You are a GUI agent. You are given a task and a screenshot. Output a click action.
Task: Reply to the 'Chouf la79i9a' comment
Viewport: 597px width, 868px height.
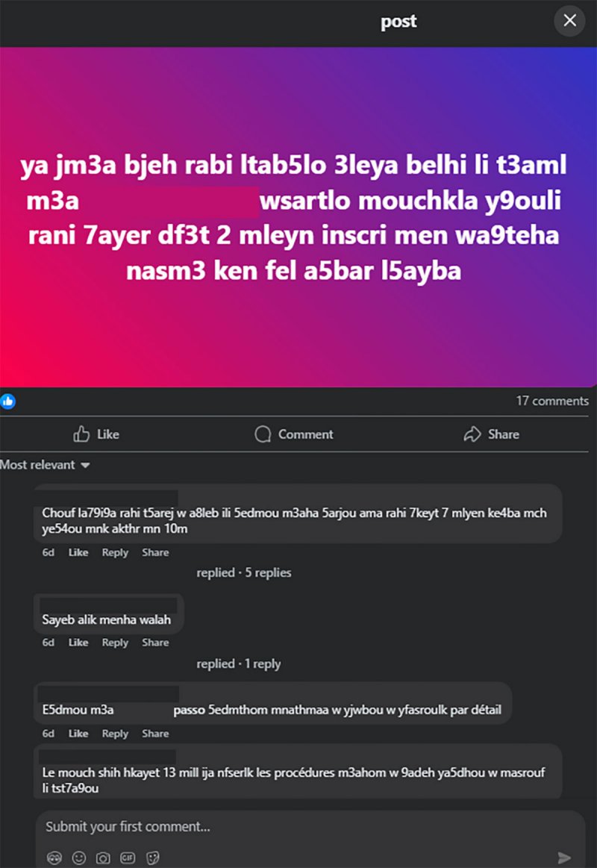point(115,552)
